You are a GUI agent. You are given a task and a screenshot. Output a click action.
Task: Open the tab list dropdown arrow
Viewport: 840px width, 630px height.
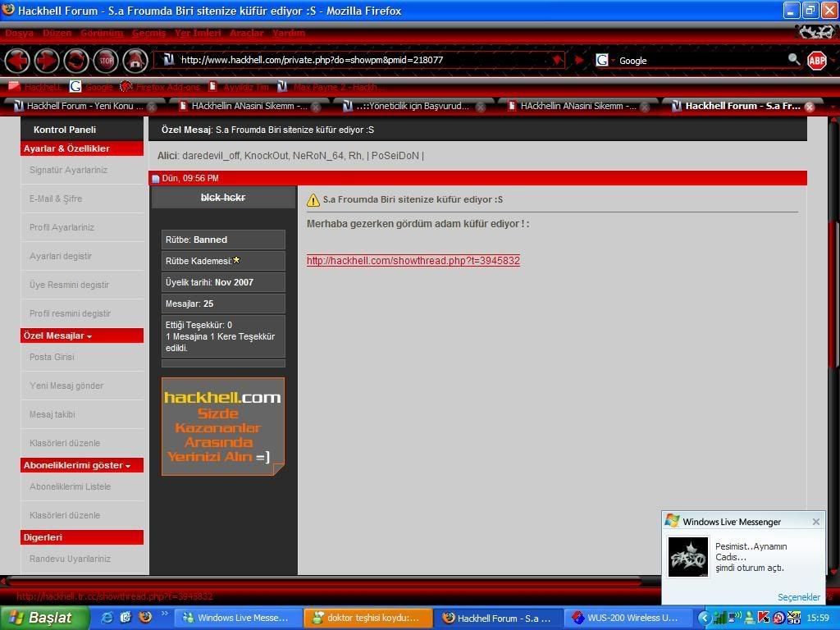click(x=833, y=107)
